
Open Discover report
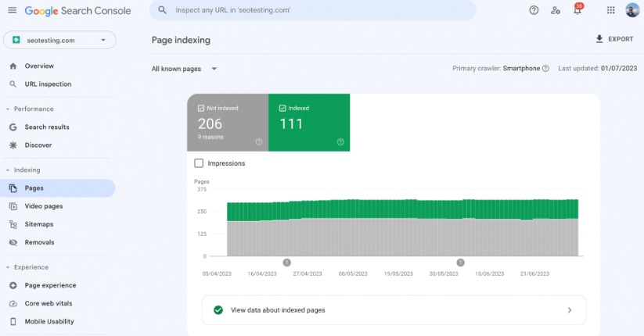point(38,145)
